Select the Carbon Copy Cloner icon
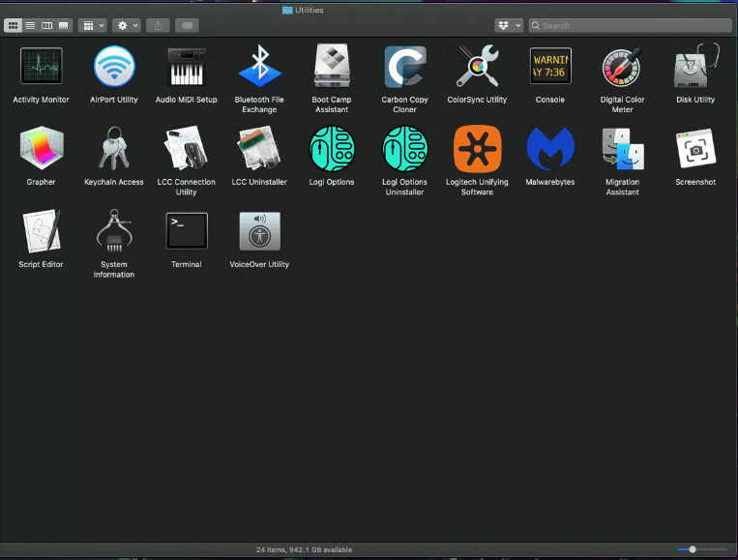 click(x=404, y=67)
